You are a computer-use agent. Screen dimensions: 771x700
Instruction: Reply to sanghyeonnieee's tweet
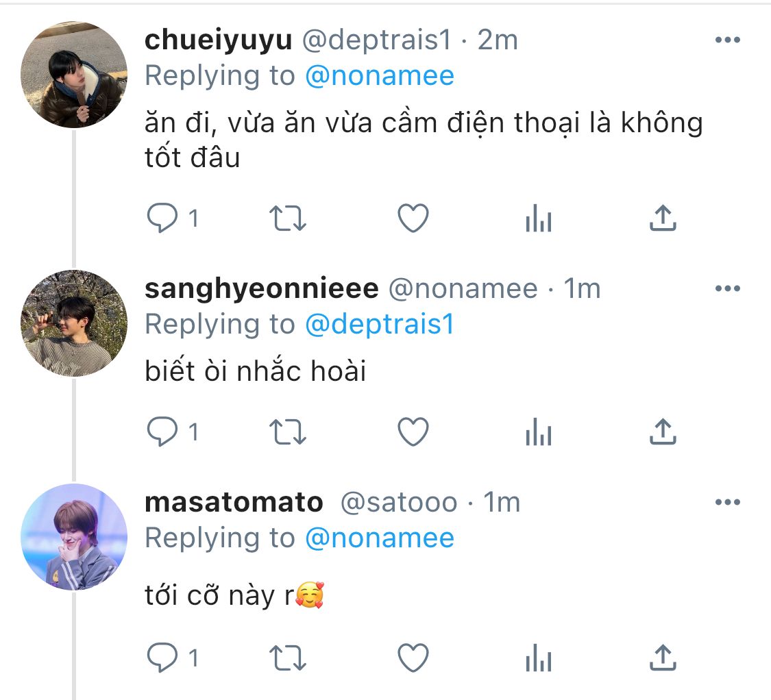click(162, 432)
